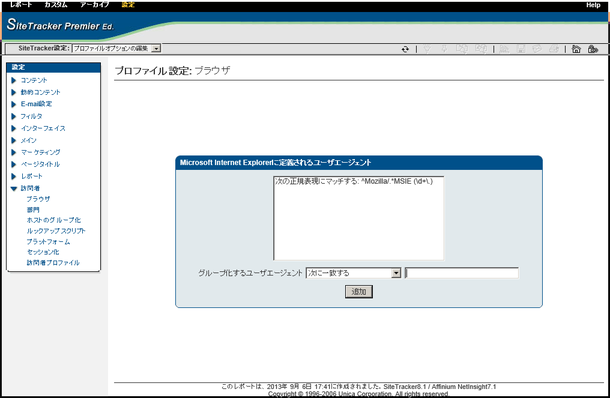Expand the フィルタ tree arrow
This screenshot has width=610, height=398.
pyautogui.click(x=14, y=116)
